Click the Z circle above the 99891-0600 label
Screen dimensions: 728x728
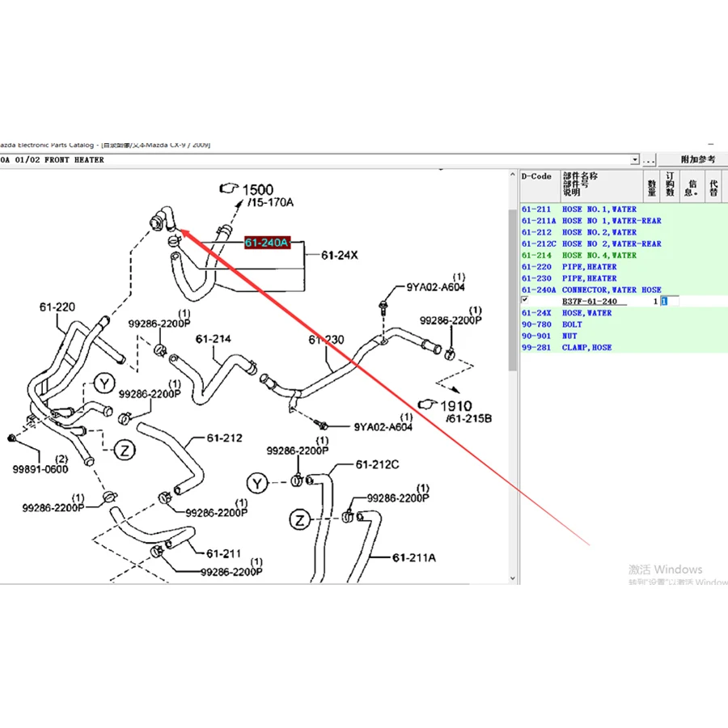125,450
